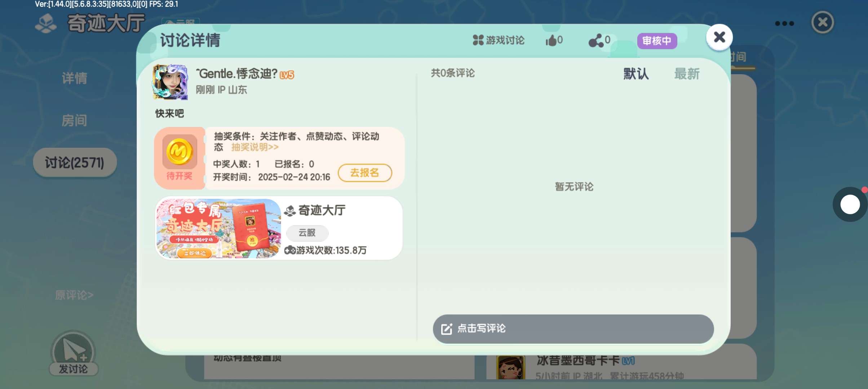This screenshot has height=389, width=868.
Task: Open the 奇迹大厅 game thumbnail
Action: [x=218, y=228]
